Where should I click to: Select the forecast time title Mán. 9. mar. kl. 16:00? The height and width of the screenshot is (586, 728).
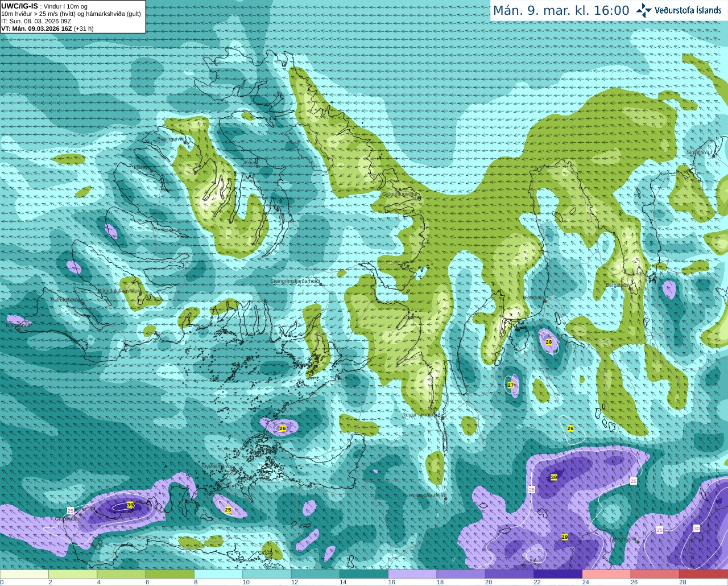coord(561,10)
